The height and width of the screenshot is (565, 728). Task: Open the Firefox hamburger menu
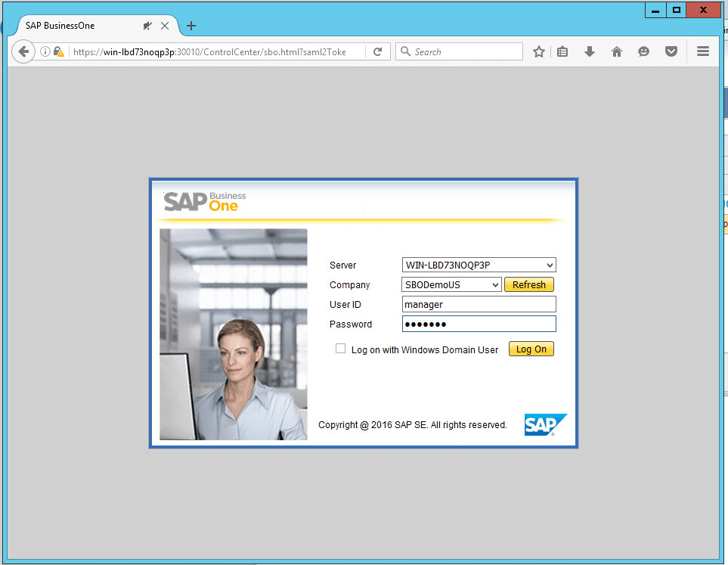pos(702,51)
